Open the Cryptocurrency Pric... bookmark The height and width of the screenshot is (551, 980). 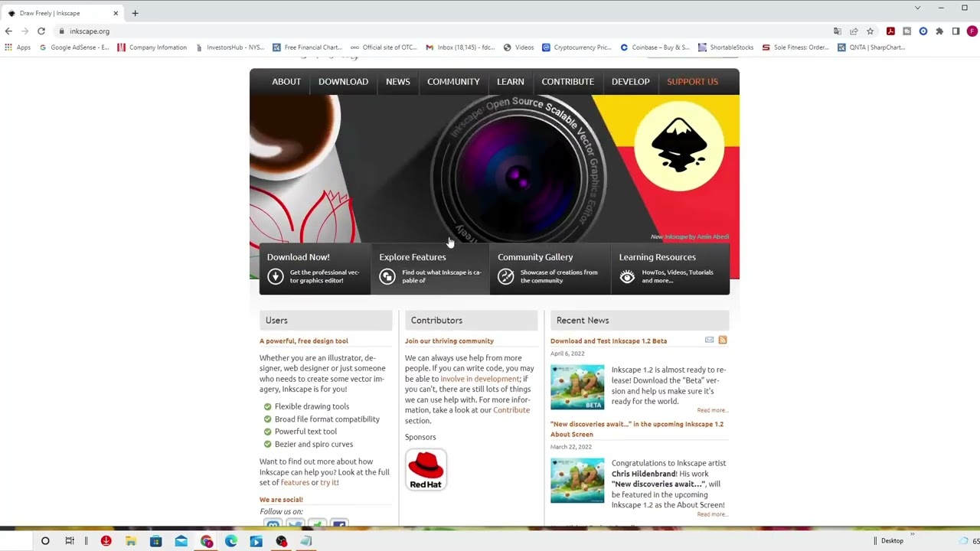(577, 47)
